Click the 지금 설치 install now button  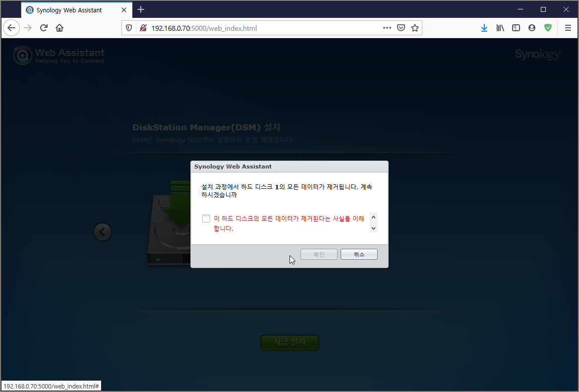coord(289,342)
